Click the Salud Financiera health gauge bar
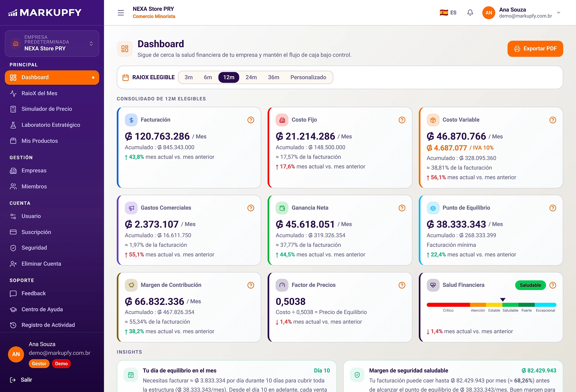The height and width of the screenshot is (392, 576). click(x=491, y=305)
